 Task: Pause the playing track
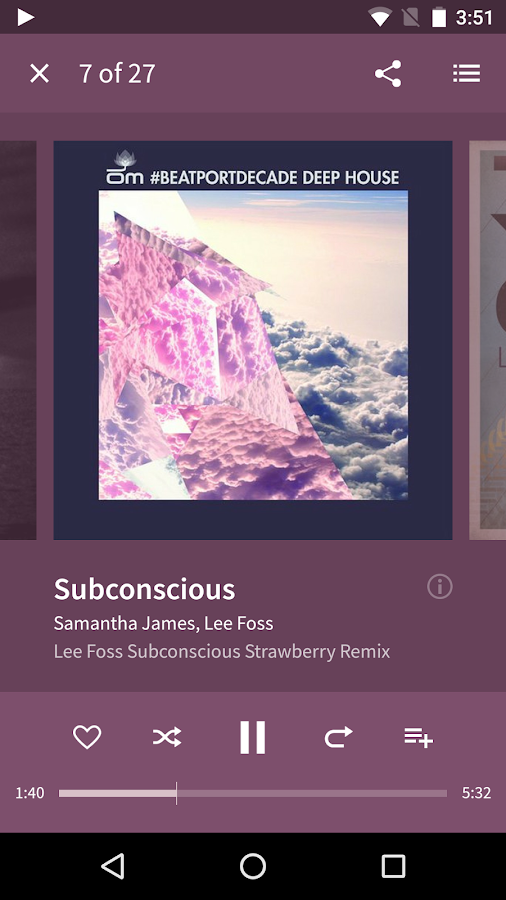point(252,736)
